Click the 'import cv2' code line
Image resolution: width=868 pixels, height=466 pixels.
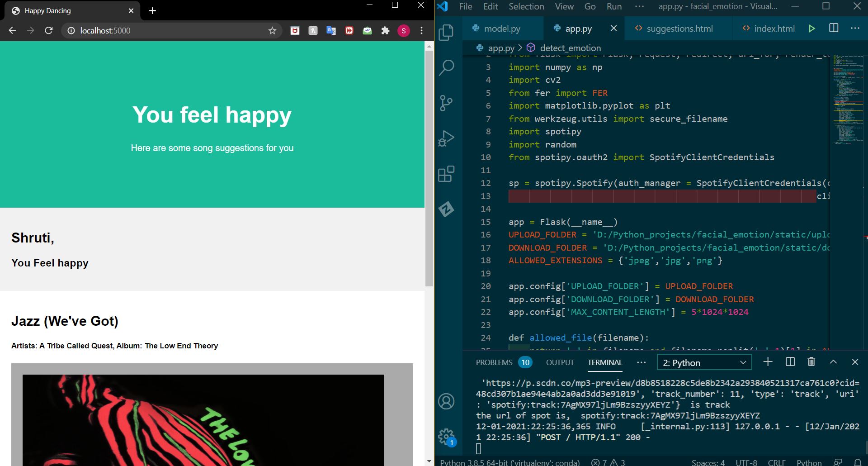[x=534, y=80]
